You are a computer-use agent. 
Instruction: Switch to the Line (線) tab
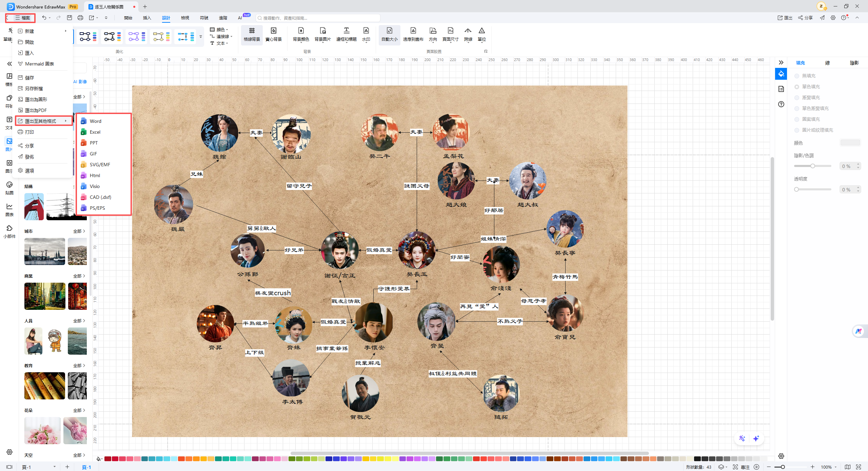pyautogui.click(x=827, y=63)
